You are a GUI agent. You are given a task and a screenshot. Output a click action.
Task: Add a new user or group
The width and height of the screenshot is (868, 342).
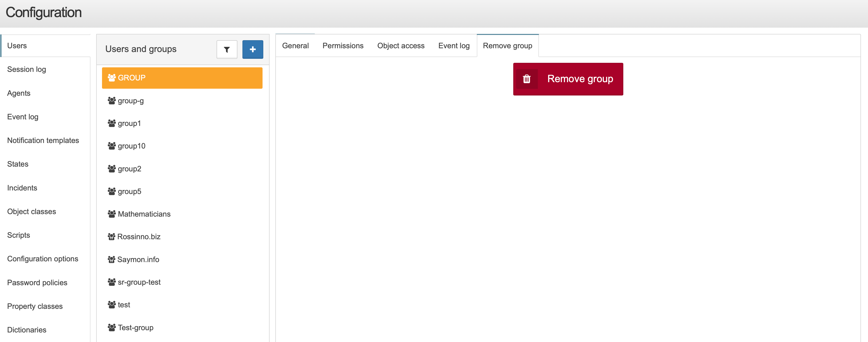[253, 50]
